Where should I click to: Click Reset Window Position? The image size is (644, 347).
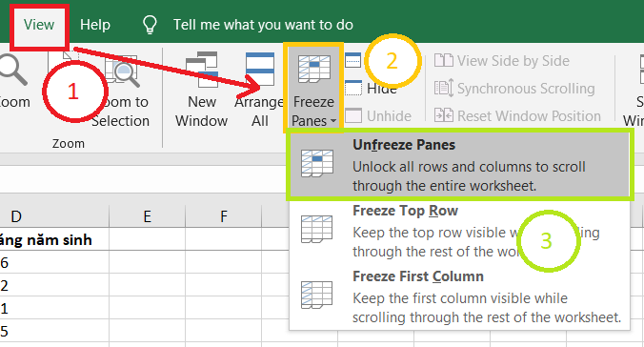coord(517,116)
